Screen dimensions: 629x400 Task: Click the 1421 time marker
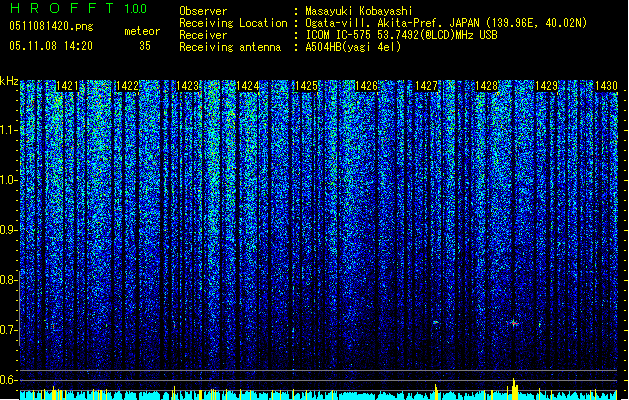click(x=67, y=86)
